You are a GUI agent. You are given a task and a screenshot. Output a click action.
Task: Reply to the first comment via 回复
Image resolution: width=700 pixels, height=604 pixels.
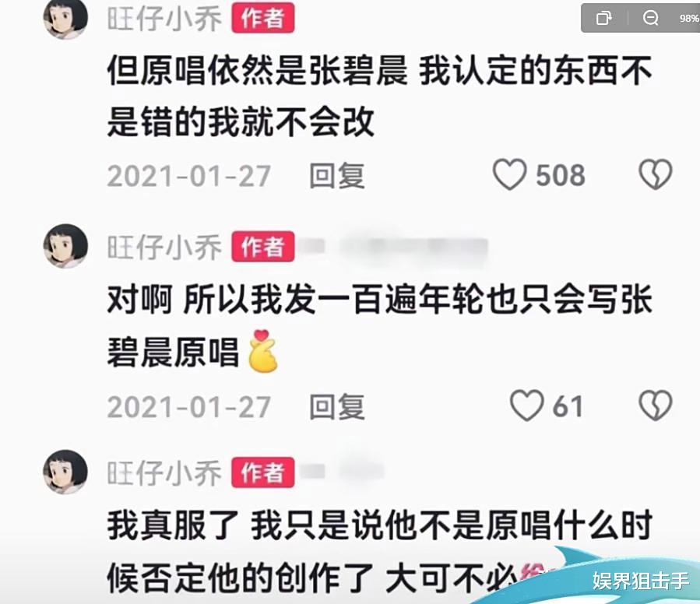[x=337, y=176]
